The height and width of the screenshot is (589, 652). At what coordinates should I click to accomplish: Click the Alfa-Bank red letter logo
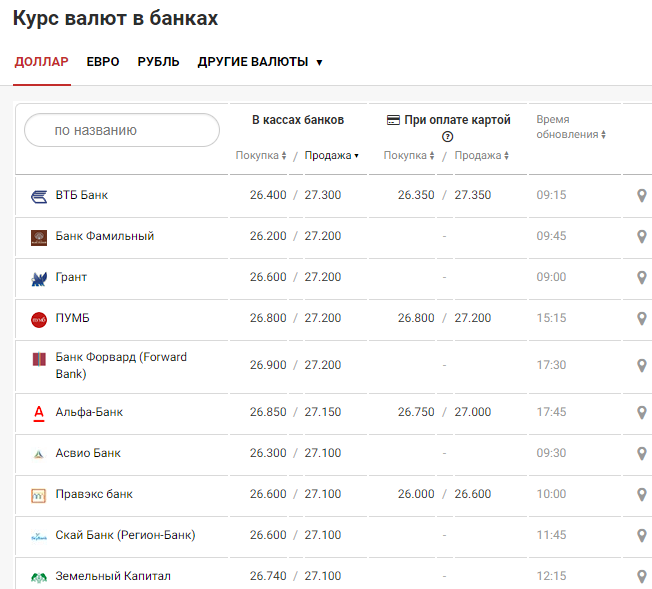click(39, 412)
